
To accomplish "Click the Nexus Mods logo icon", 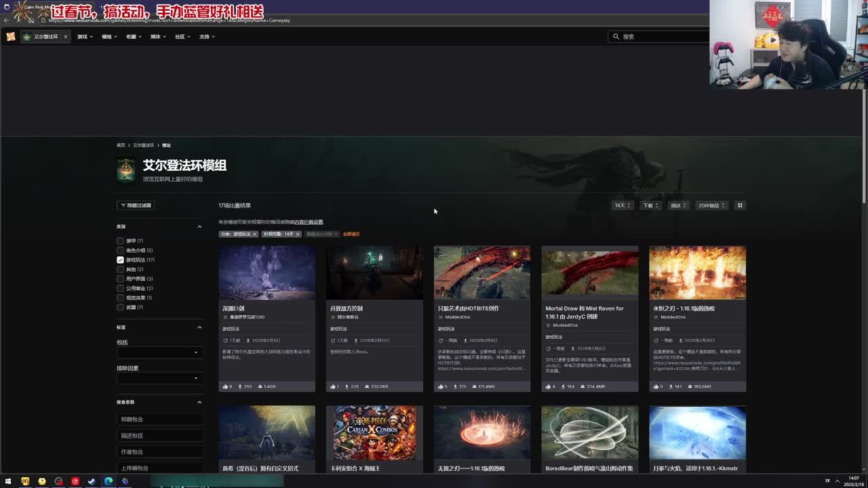I will pos(11,37).
